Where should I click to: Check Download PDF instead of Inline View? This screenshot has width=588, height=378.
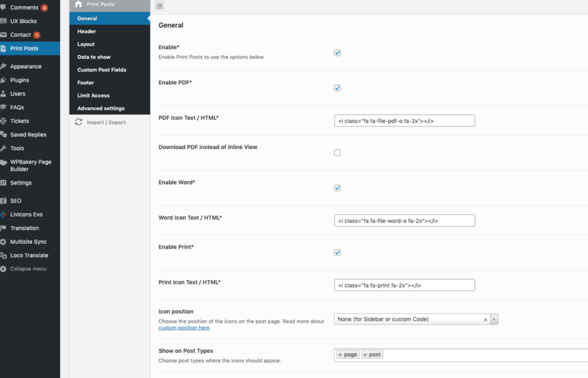pos(338,153)
